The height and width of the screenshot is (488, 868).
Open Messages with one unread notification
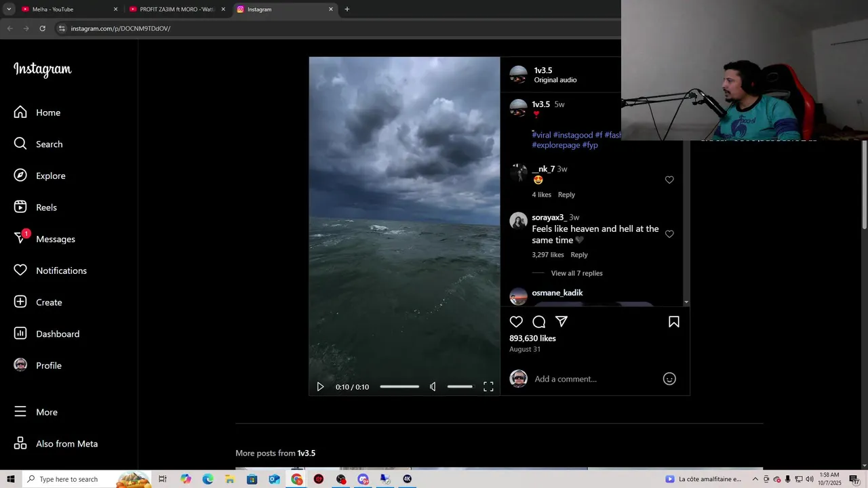point(44,239)
